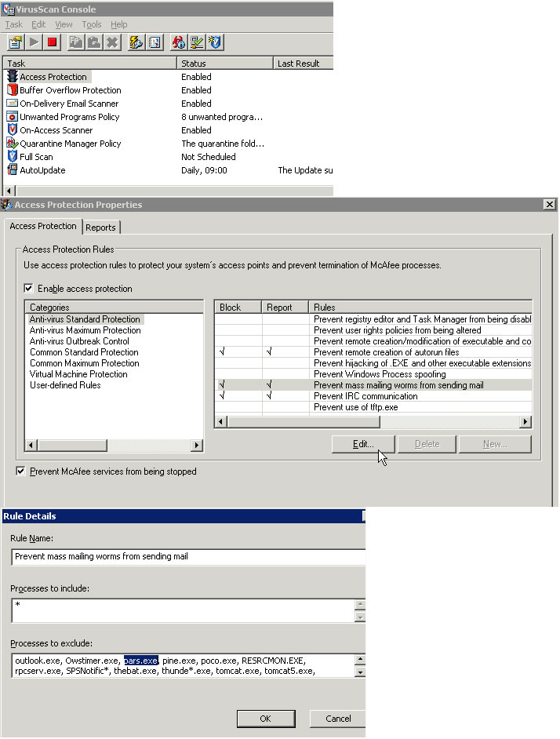The height and width of the screenshot is (739, 560).
Task: Click the computer checkmark toolbar icon
Action: [197, 43]
